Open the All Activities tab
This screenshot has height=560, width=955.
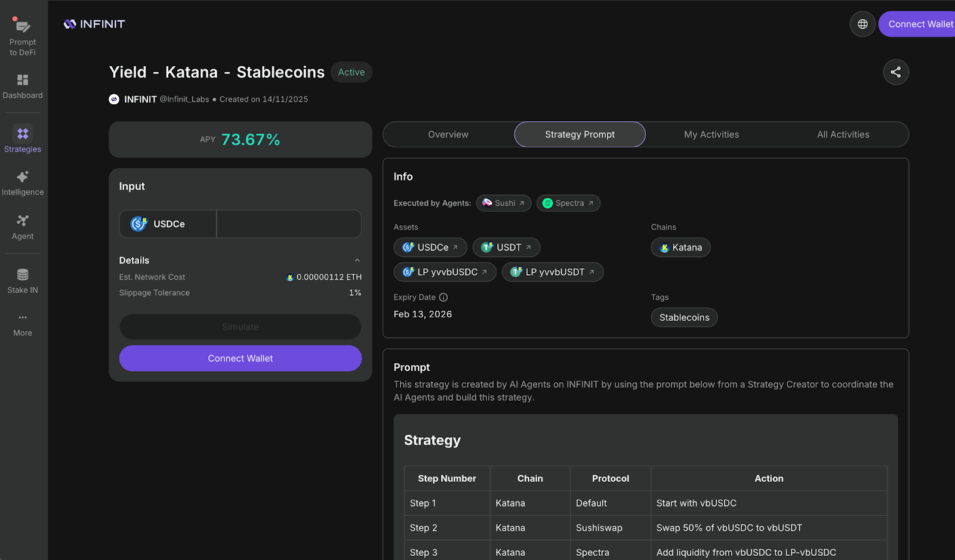[843, 134]
